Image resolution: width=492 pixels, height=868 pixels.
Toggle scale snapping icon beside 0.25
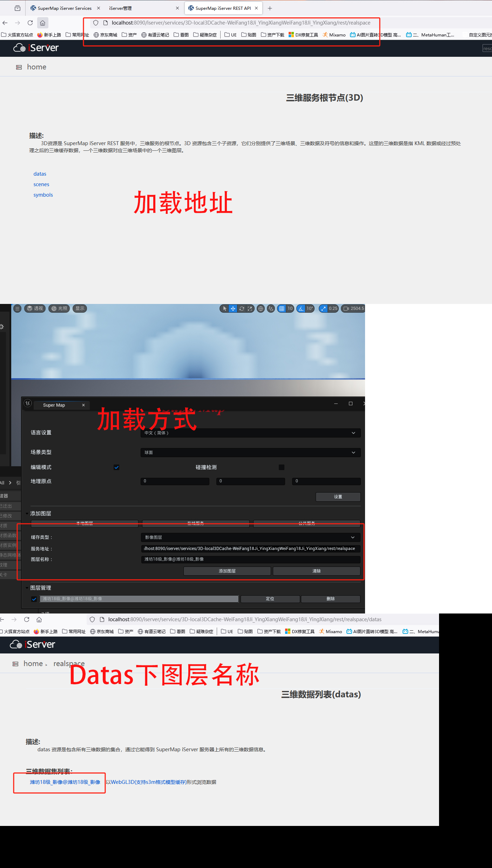pyautogui.click(x=323, y=308)
